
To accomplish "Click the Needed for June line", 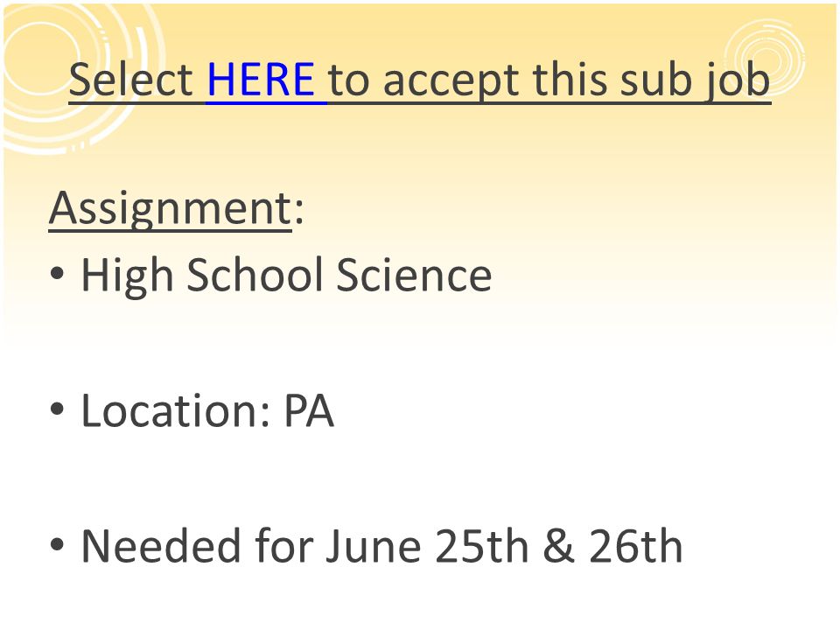I will (382, 546).
